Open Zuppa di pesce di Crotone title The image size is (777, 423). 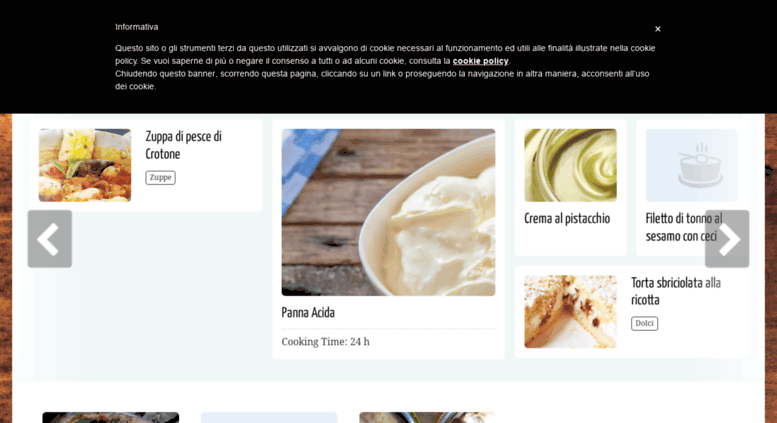tap(183, 145)
